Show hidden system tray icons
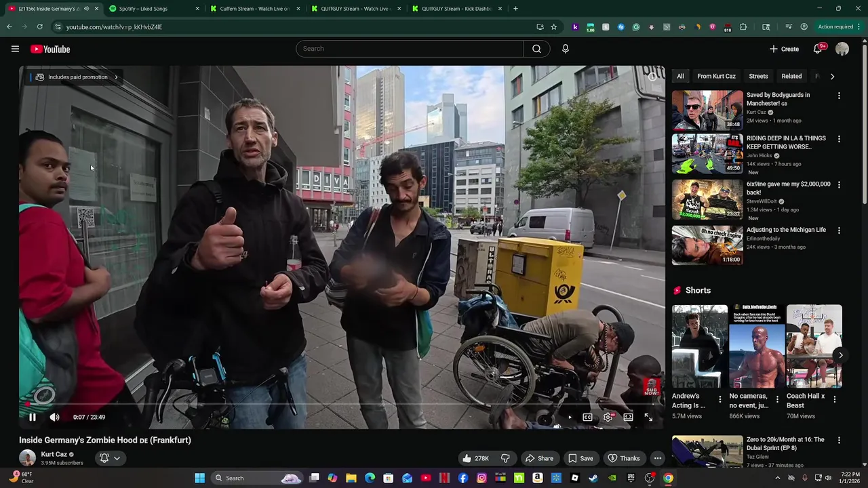868x488 pixels. pos(777,478)
